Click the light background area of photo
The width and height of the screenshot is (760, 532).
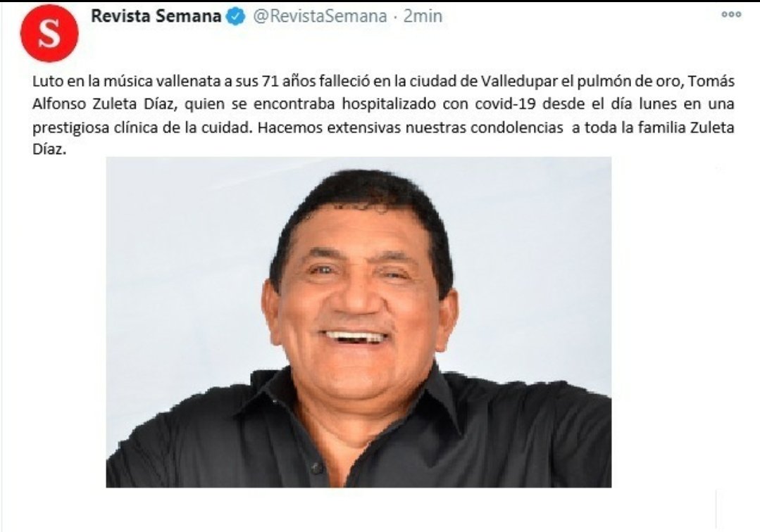(184, 232)
